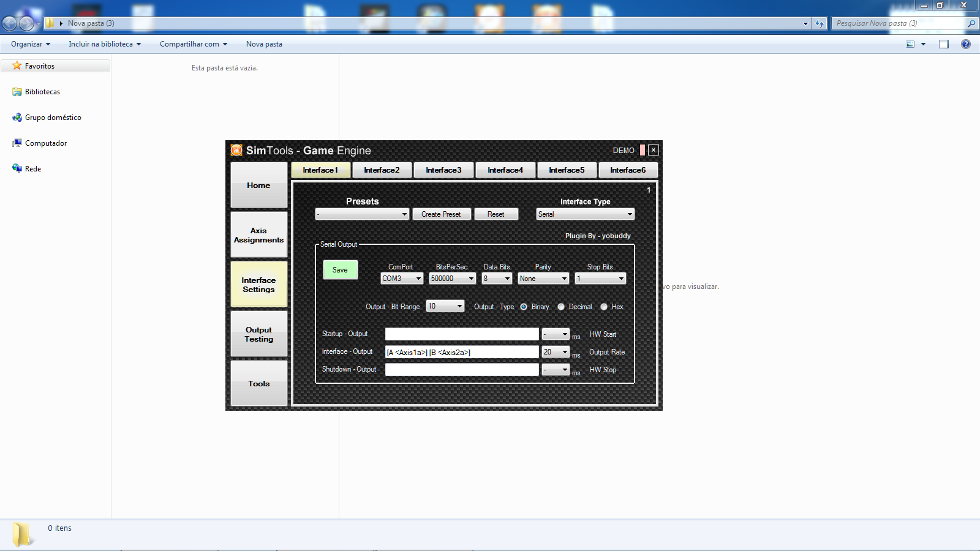Click the folder icon in the details pane
980x551 pixels.
point(23,534)
